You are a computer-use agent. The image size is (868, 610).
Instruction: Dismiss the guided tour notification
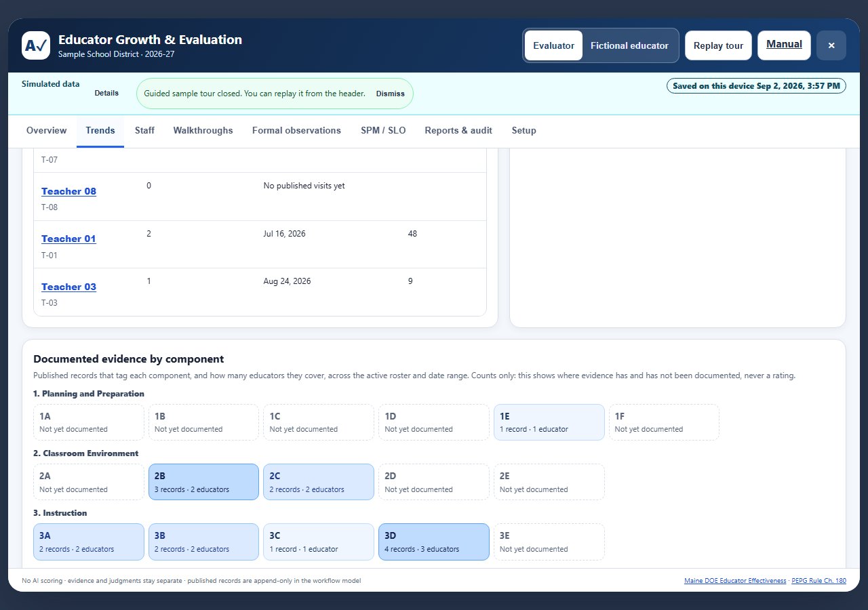coord(390,94)
